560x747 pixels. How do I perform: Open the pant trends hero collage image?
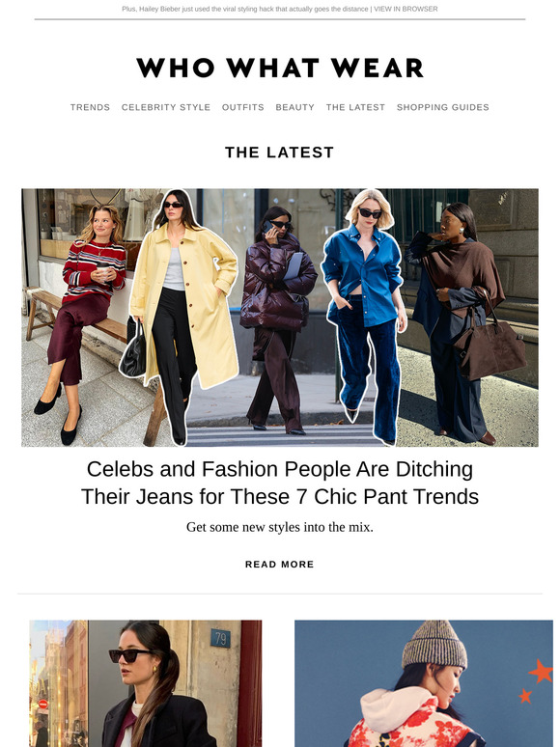(280, 318)
